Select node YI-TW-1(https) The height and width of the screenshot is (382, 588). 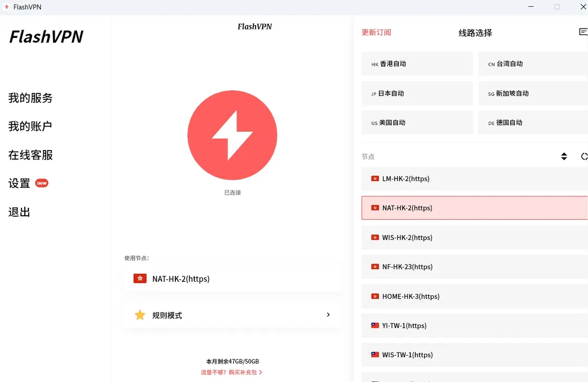(475, 325)
